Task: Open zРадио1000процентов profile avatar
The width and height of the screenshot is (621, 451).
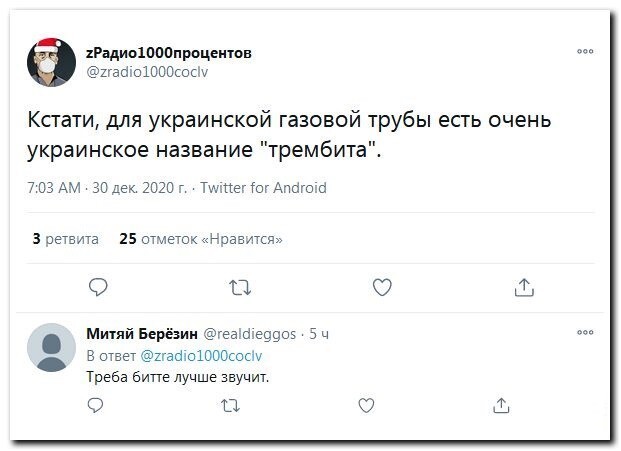Action: (x=51, y=62)
